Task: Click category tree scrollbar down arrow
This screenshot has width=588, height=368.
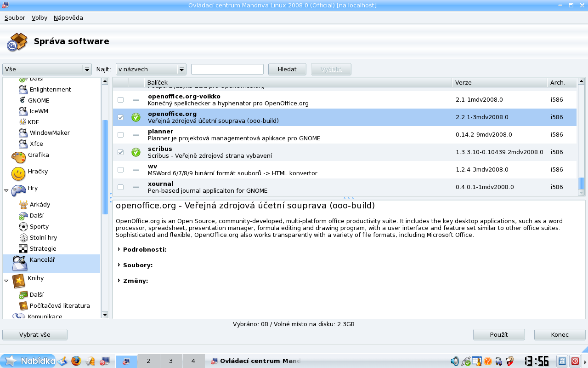Action: [x=105, y=315]
